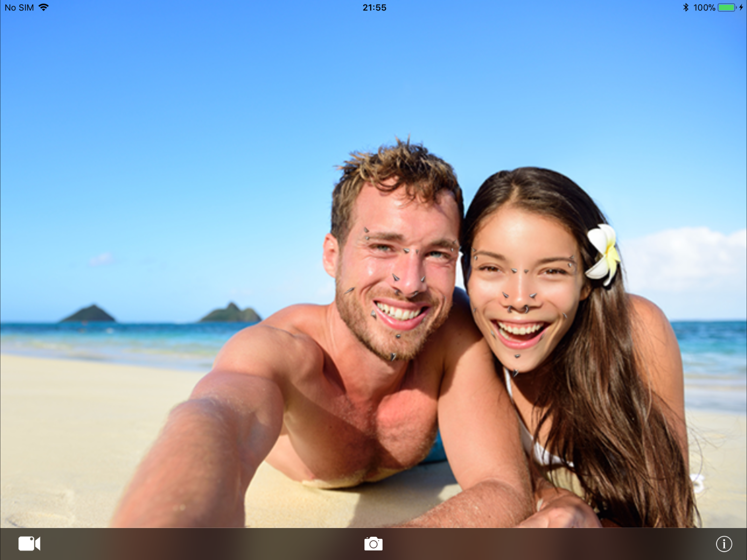
Task: Tap the 100% battery percentage text
Action: click(x=704, y=7)
